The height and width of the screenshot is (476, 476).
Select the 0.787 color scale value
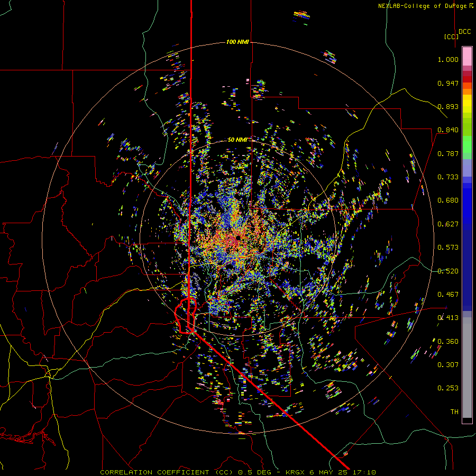point(448,153)
